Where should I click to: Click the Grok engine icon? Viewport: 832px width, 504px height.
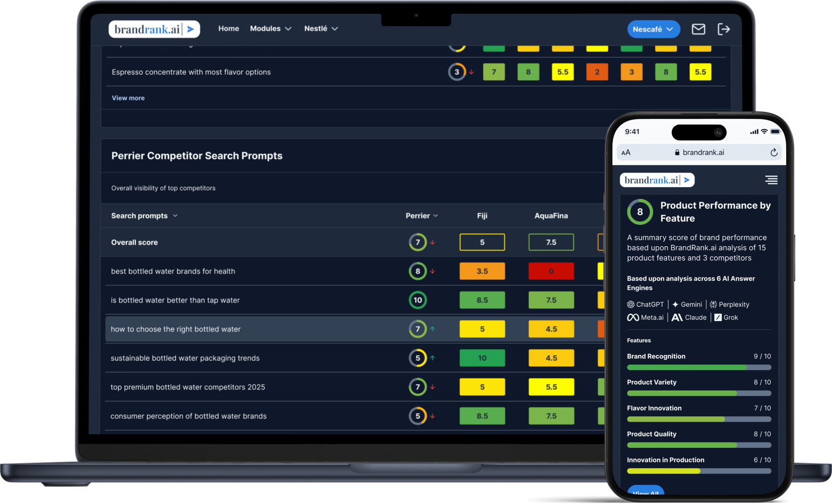(718, 317)
